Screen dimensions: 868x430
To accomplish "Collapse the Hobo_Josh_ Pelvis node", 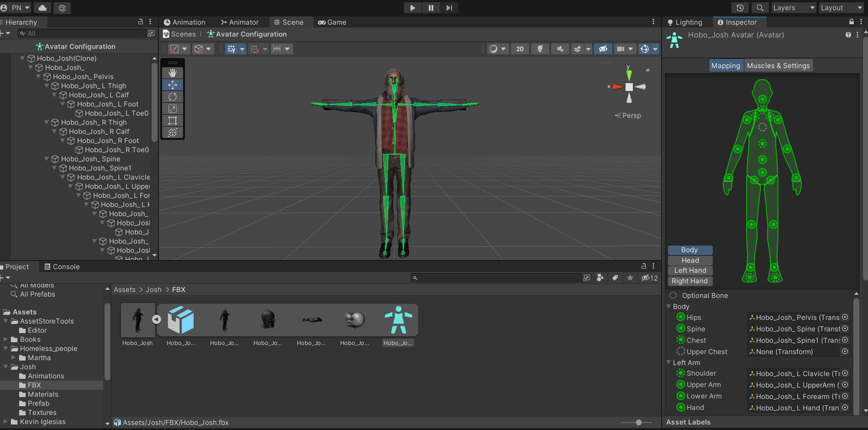I will 39,77.
